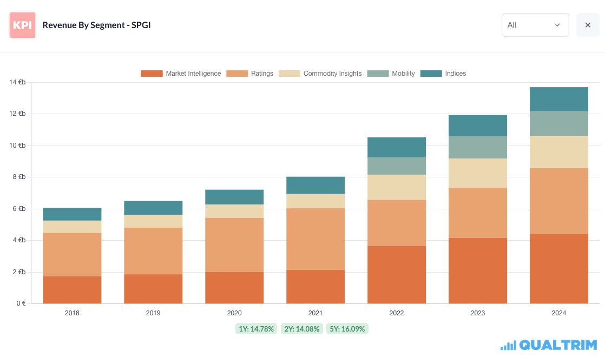Toggle the Mobility series in the legend
This screenshot has width=605, height=364.
coord(391,74)
